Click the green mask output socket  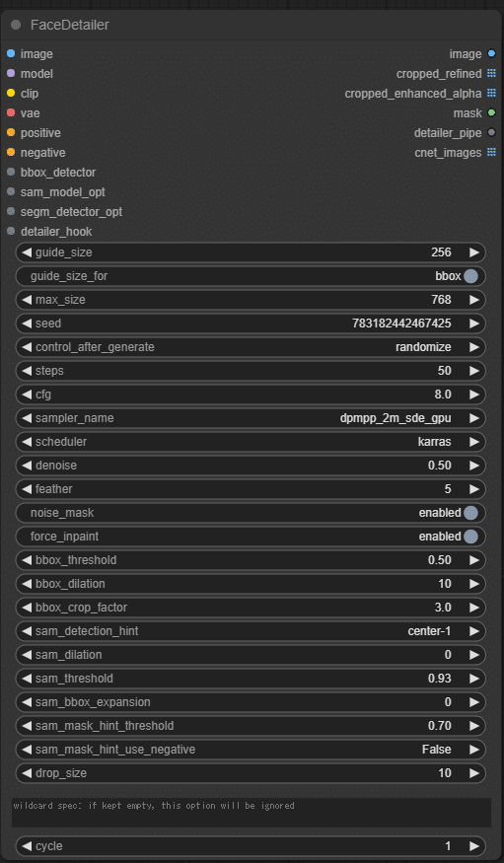[491, 113]
